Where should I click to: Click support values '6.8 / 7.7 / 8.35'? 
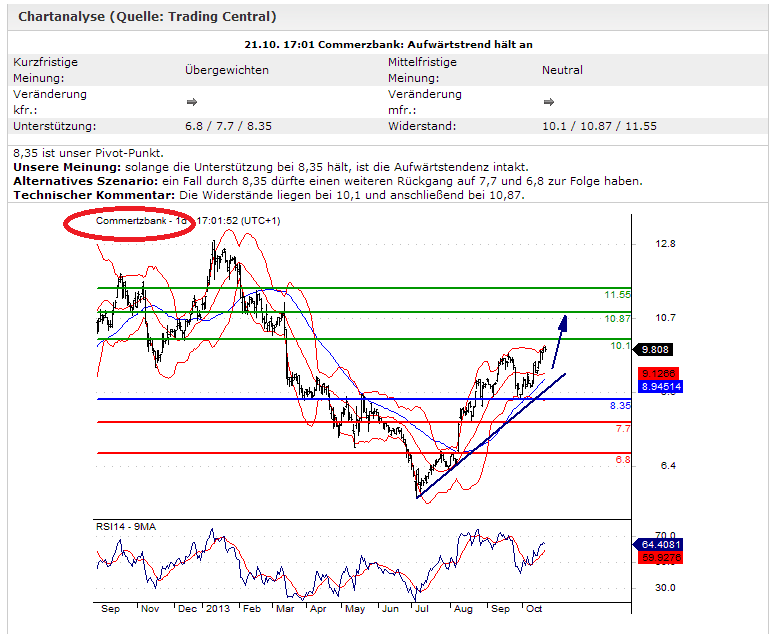[228, 126]
